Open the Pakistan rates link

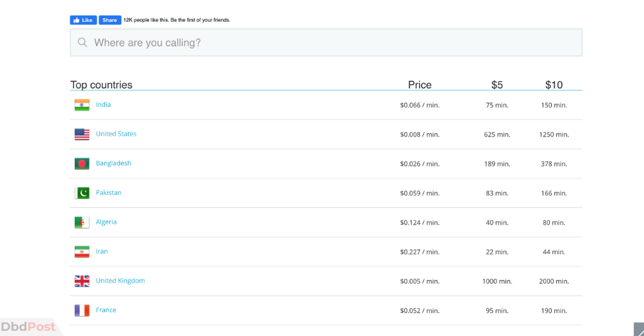pos(108,192)
